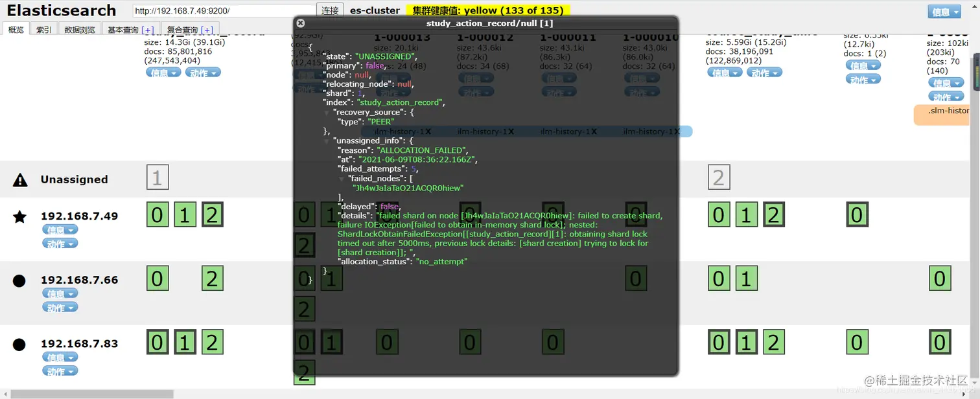Viewport: 980px width, 399px height.
Task: Click the node circle icon for 192.168.7.83
Action: pos(19,344)
